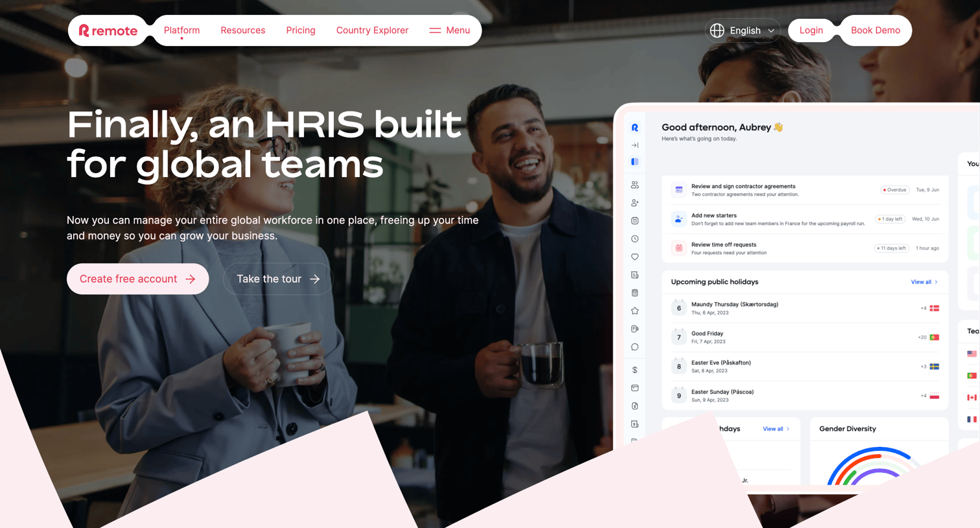Image resolution: width=980 pixels, height=528 pixels.
Task: Click the Login button
Action: pyautogui.click(x=811, y=30)
